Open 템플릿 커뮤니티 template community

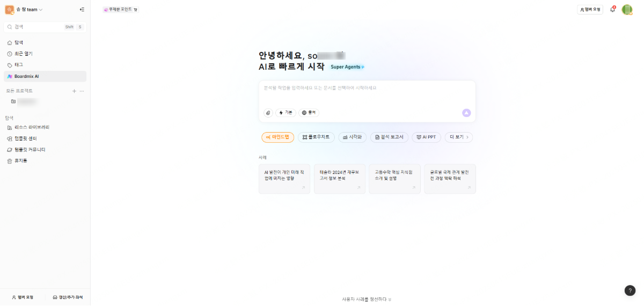click(45, 150)
